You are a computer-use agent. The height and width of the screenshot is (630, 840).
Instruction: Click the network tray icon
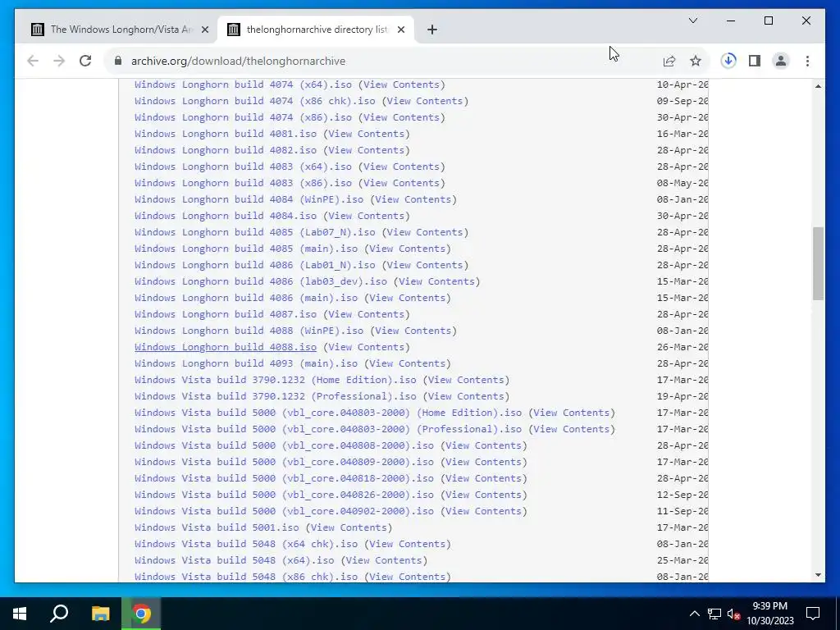pyautogui.click(x=714, y=614)
